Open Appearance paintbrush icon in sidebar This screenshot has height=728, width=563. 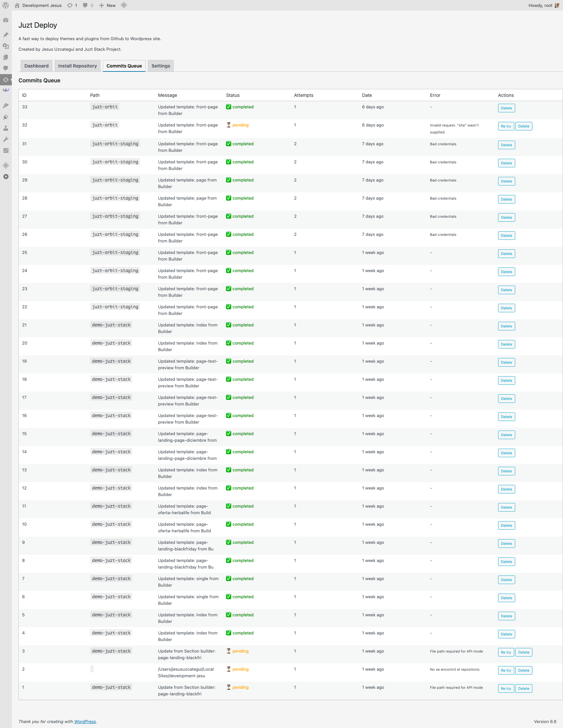coord(6,106)
